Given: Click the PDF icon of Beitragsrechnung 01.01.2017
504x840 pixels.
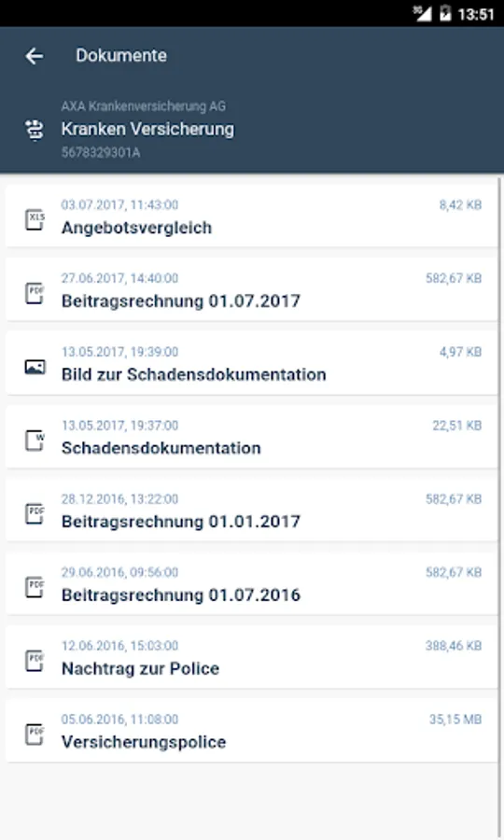Looking at the screenshot, I should 35,513.
